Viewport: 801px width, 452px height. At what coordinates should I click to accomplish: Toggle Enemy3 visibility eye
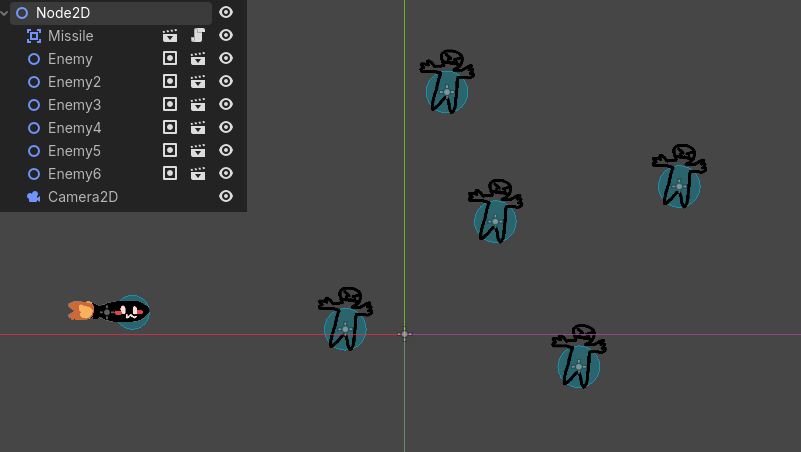[x=226, y=104]
